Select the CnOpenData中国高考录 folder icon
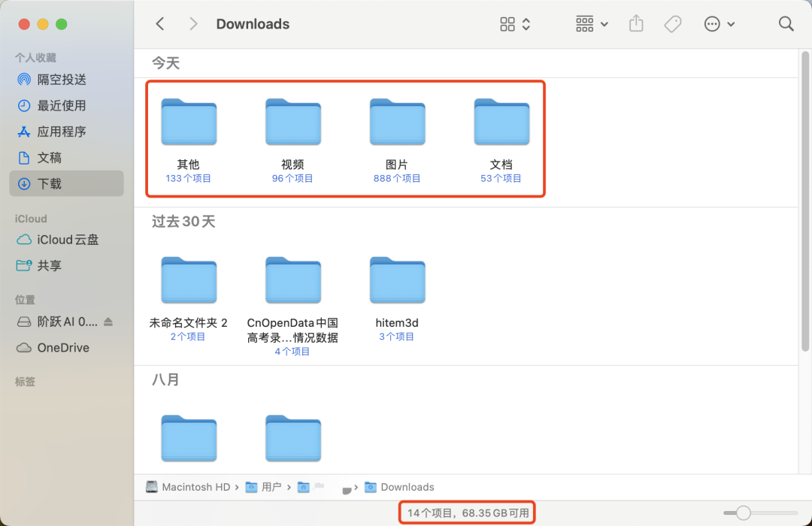 coord(293,280)
